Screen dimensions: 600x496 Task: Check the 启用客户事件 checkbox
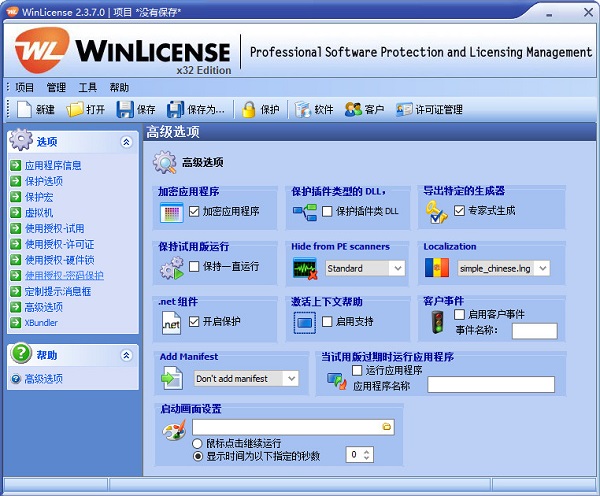pos(459,314)
